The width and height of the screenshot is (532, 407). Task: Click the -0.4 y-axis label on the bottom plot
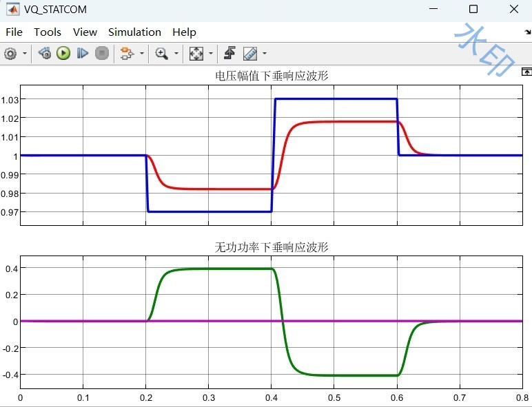click(10, 375)
